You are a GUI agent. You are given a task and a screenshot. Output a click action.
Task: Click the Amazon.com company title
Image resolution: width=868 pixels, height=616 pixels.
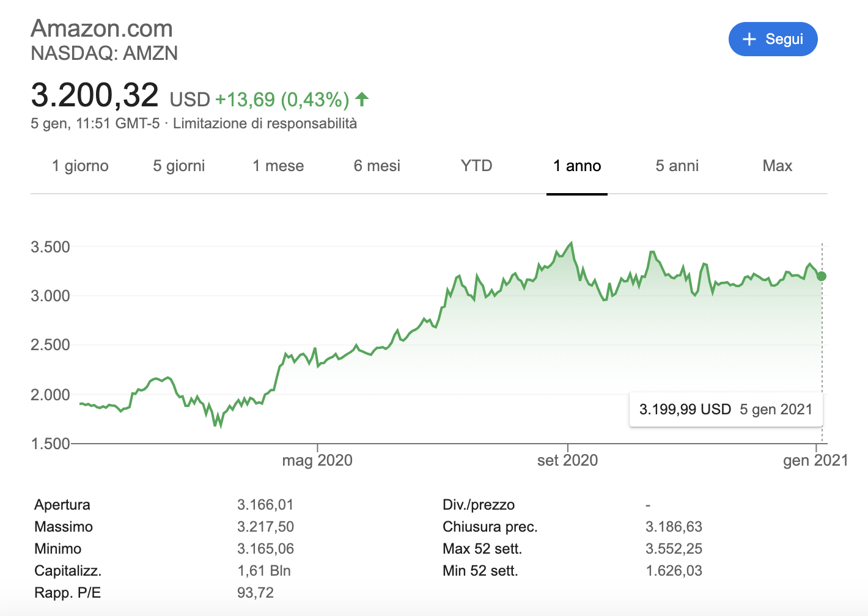click(101, 28)
